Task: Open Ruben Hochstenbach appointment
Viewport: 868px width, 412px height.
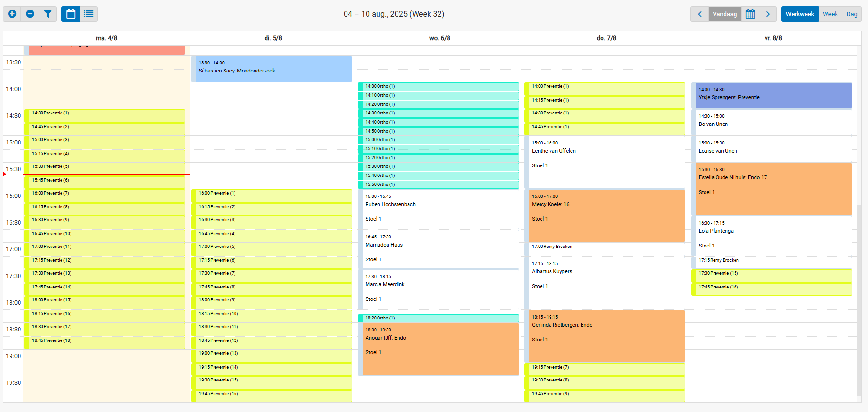Action: pos(439,209)
